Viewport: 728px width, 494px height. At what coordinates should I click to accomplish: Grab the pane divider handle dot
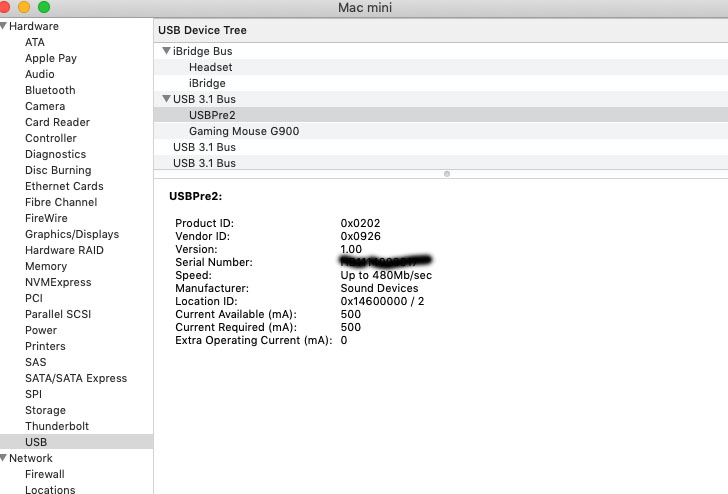click(447, 174)
